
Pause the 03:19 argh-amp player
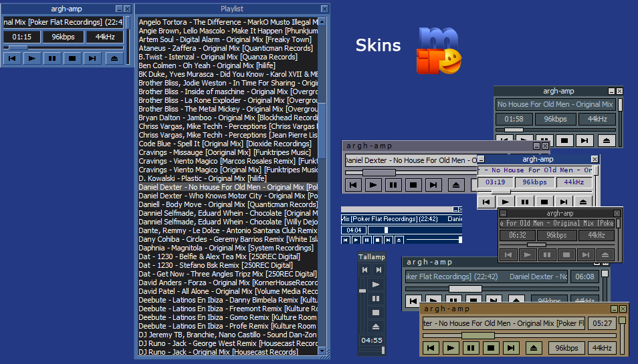[525, 202]
